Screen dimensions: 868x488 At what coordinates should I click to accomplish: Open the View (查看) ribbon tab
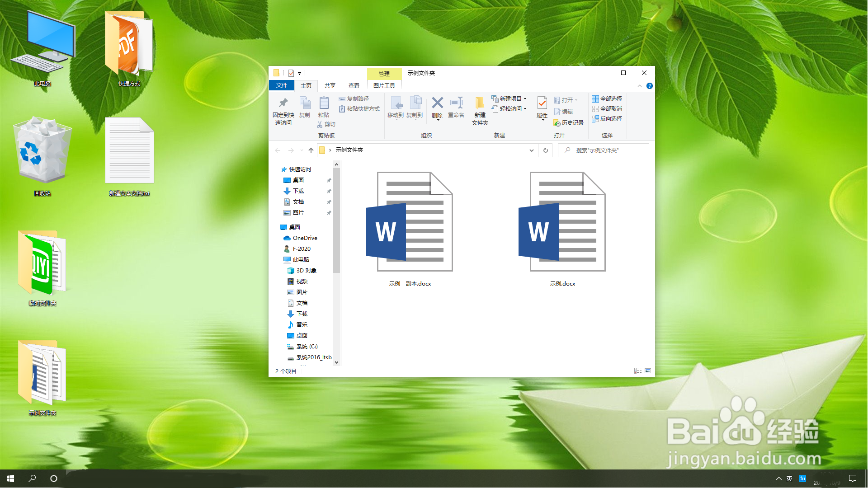354,86
